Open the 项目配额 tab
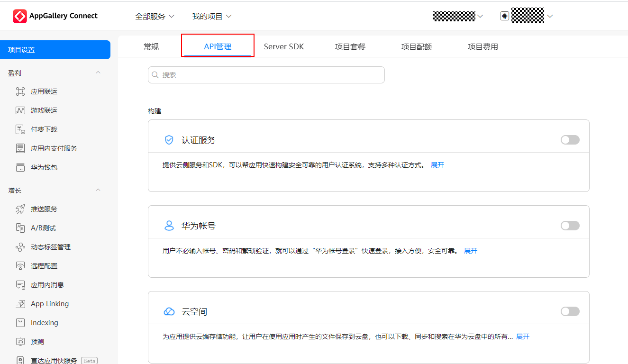This screenshot has width=628, height=364. (417, 46)
